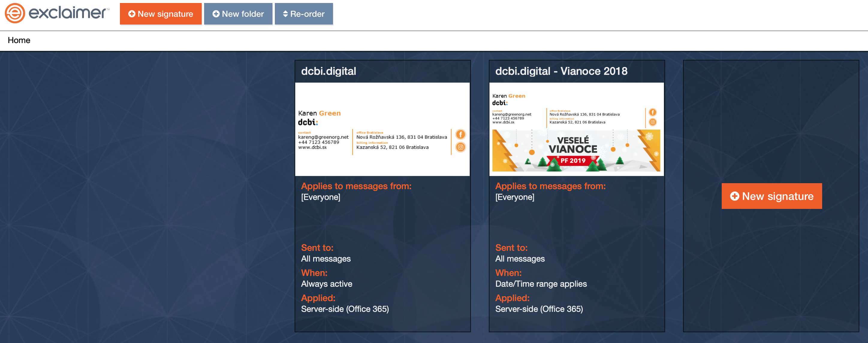
Task: Open the dcbi.digital signature title
Action: pyautogui.click(x=328, y=71)
